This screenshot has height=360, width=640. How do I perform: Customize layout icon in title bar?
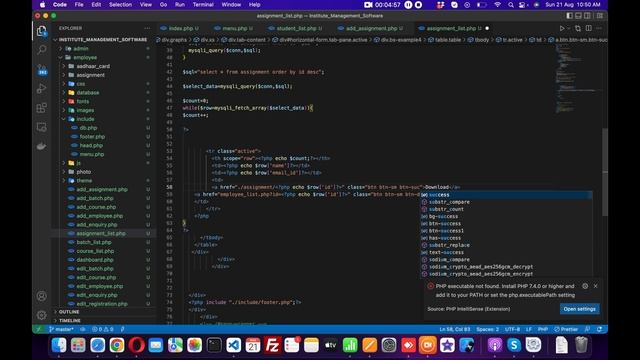(x=600, y=16)
